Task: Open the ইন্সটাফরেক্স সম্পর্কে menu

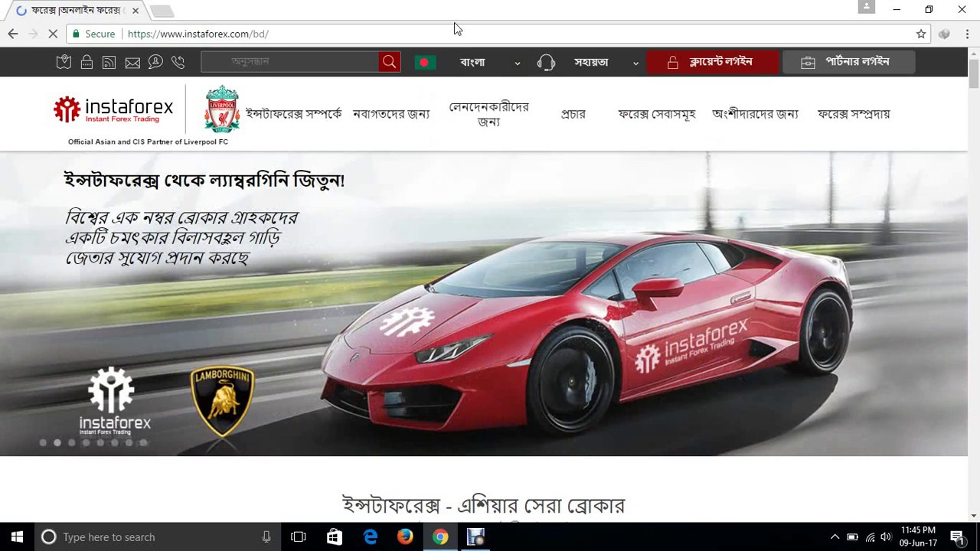Action: [293, 114]
